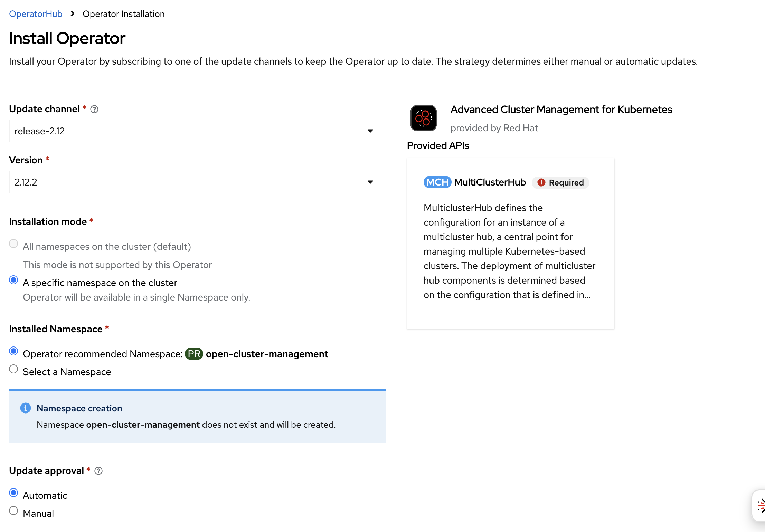Click the provided by Red Hat text
This screenshot has height=532, width=765.
tap(494, 128)
